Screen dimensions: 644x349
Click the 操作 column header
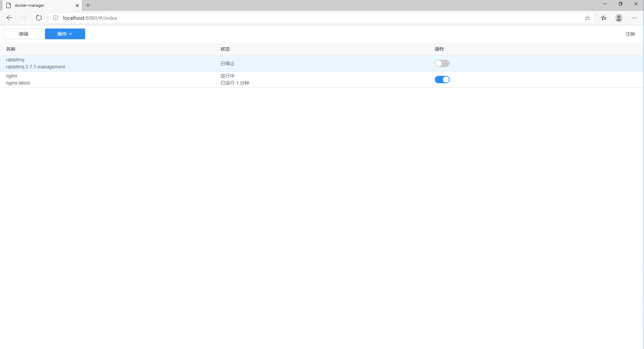pos(440,49)
